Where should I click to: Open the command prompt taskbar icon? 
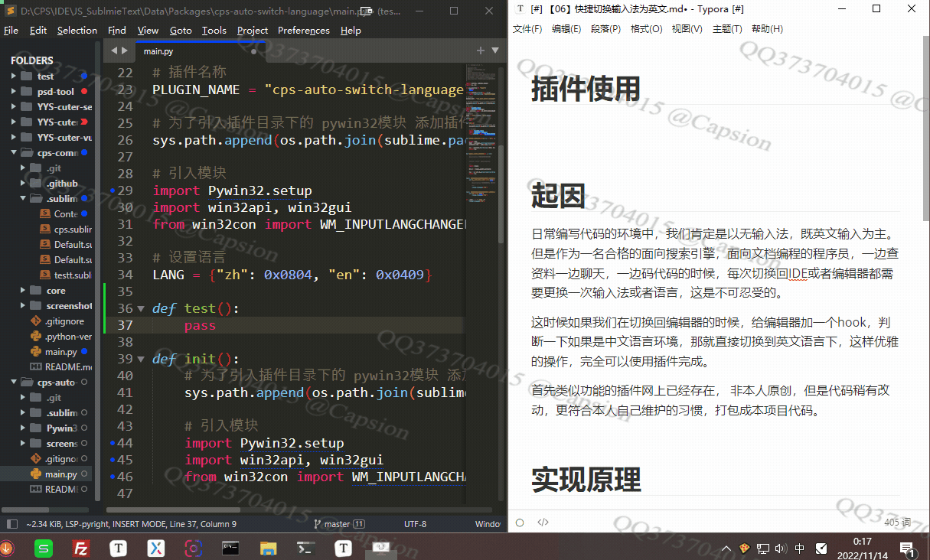(231, 548)
